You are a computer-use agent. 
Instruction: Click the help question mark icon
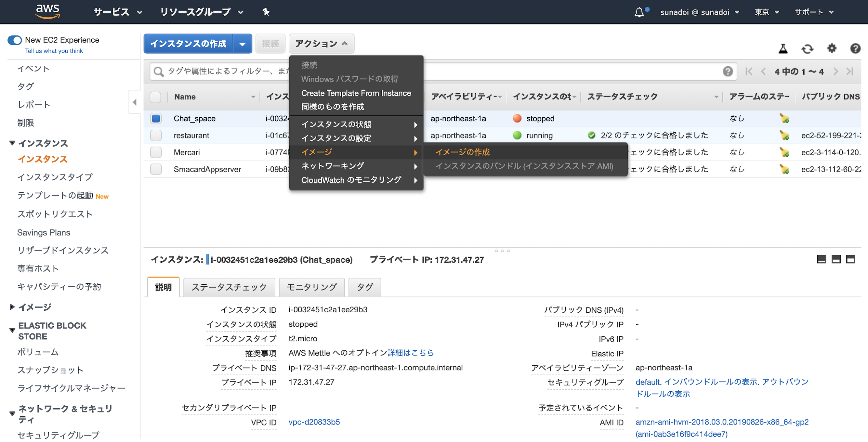coord(856,48)
